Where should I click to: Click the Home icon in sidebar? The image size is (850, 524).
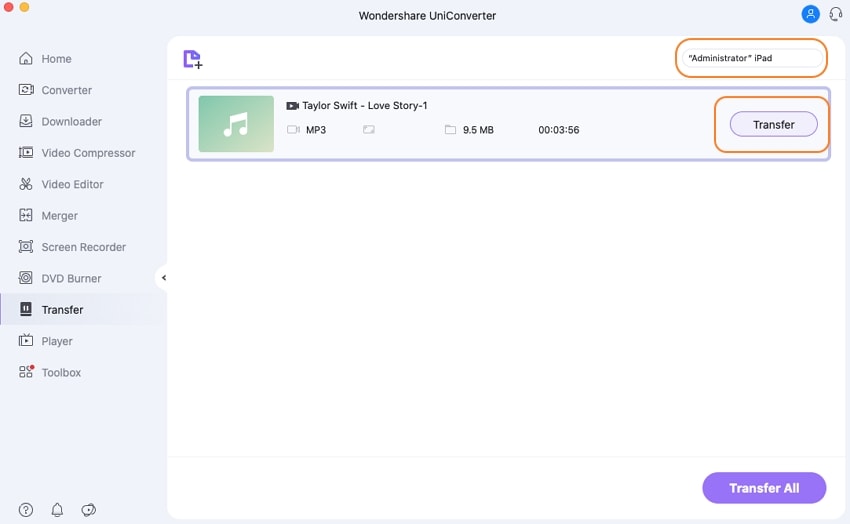pyautogui.click(x=25, y=59)
